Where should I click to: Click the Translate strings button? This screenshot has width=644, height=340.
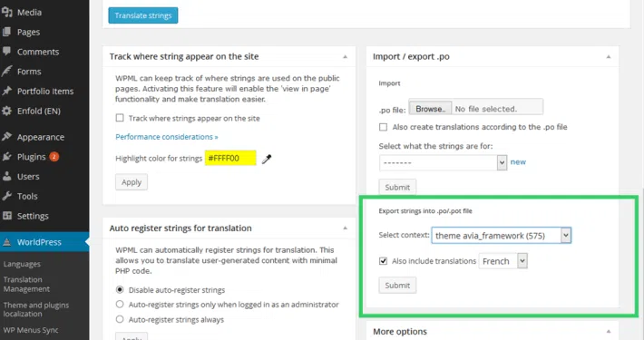pyautogui.click(x=143, y=15)
